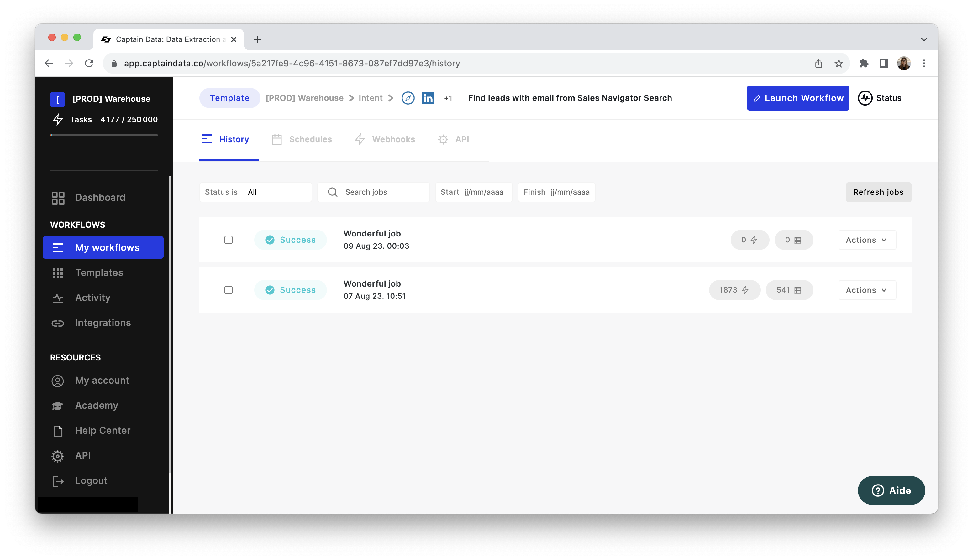Click the 0 tasks lightning badge
This screenshot has height=560, width=973.
pyautogui.click(x=749, y=240)
